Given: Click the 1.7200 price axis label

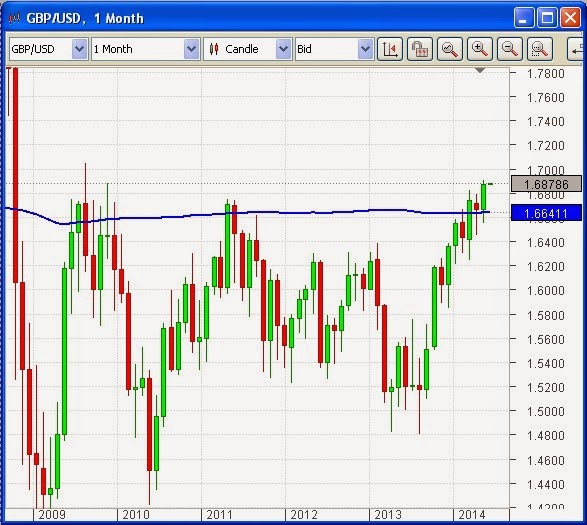Looking at the screenshot, I should tap(545, 145).
